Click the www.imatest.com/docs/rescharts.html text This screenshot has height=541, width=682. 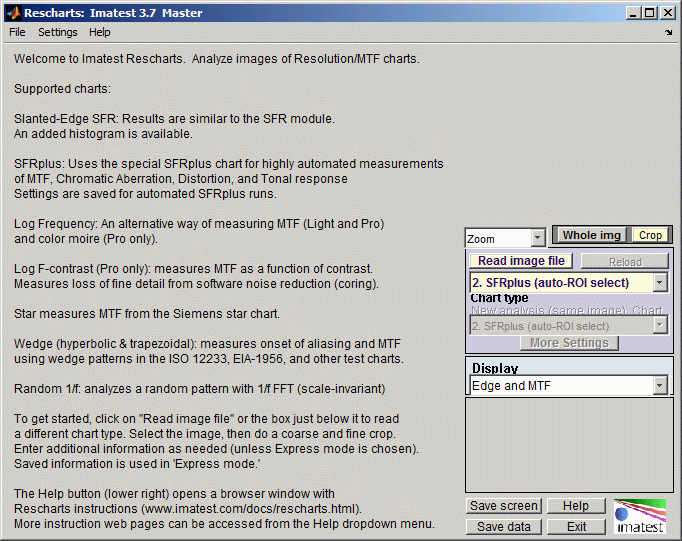(x=251, y=508)
